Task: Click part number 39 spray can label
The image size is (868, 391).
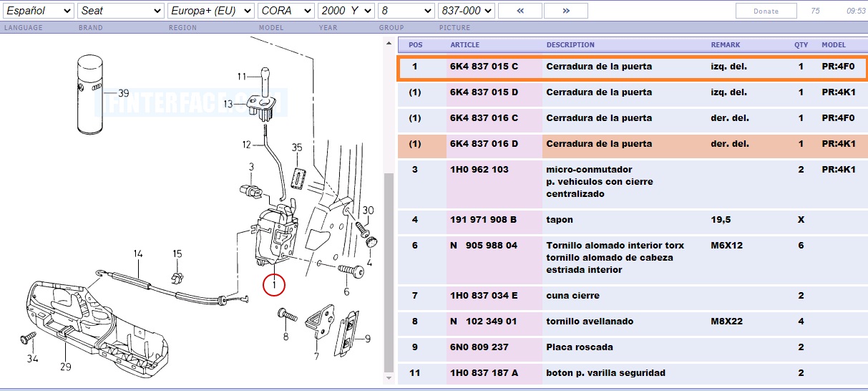Action: (123, 93)
